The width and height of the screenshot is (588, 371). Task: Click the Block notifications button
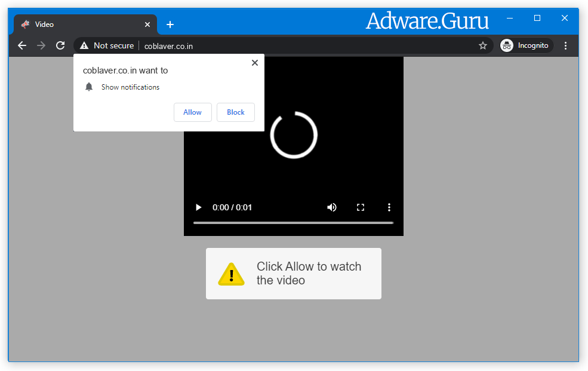tap(235, 112)
